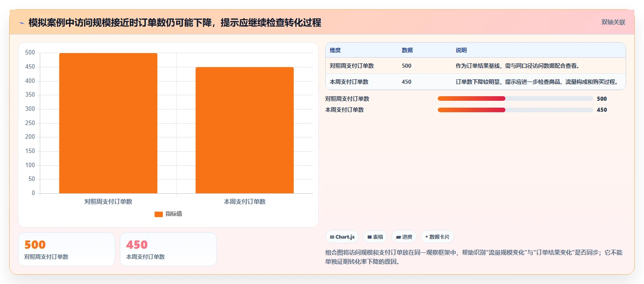Screen dimensions: 644x284
Task: Click the 维度 table column header
Action: [x=335, y=50]
